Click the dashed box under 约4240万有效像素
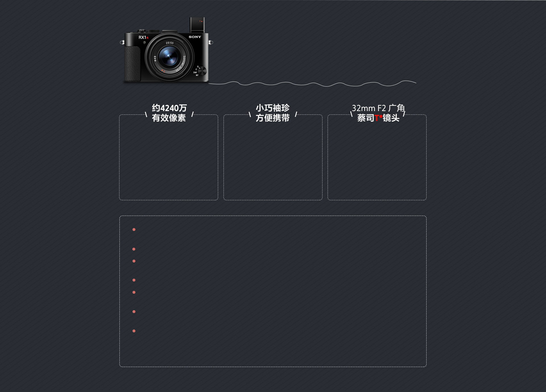 point(169,157)
